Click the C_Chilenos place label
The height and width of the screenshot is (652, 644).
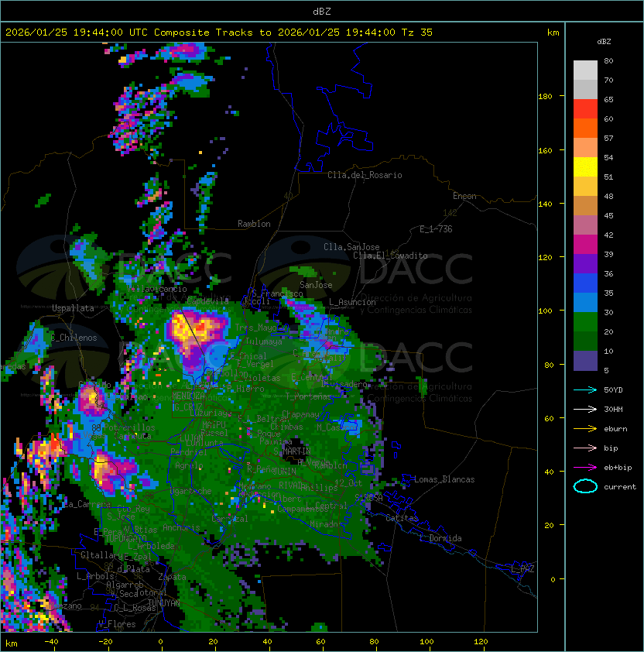pos(74,338)
